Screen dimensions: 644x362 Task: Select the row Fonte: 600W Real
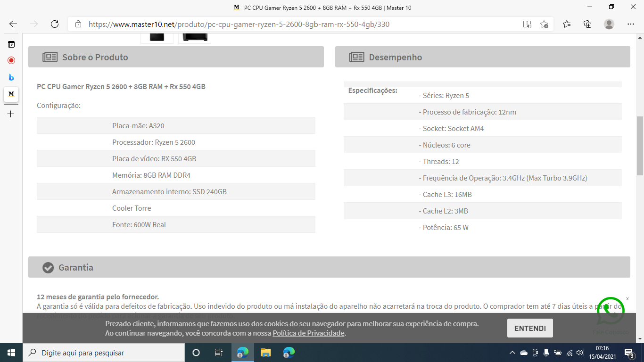176,224
